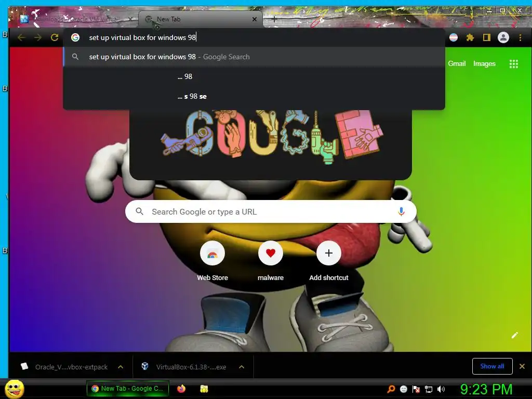Open the VirtualBox-6.1.38-....exe download
Image resolution: width=532 pixels, height=399 pixels.
tap(185, 367)
